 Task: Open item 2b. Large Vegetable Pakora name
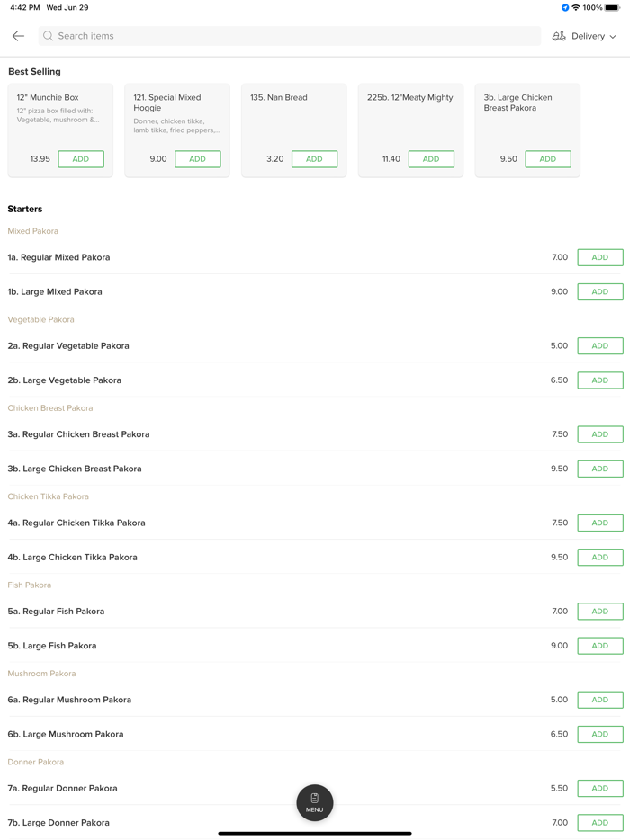click(64, 380)
